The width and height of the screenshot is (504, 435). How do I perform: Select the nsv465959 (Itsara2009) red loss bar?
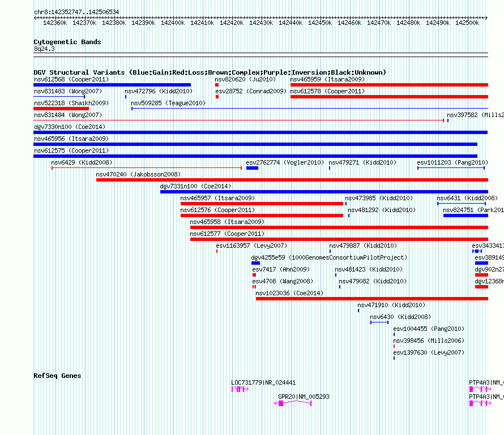[389, 85]
